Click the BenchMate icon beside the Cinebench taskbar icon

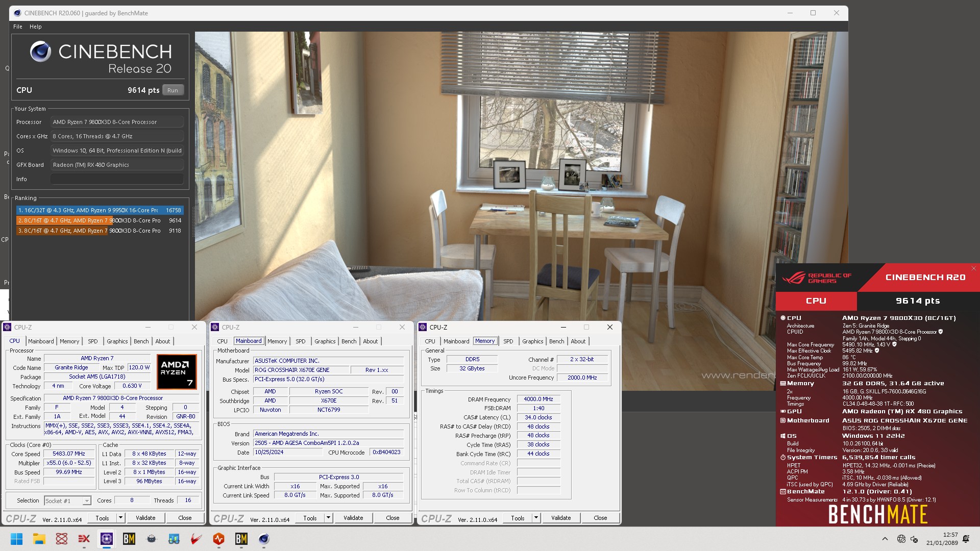click(x=241, y=539)
